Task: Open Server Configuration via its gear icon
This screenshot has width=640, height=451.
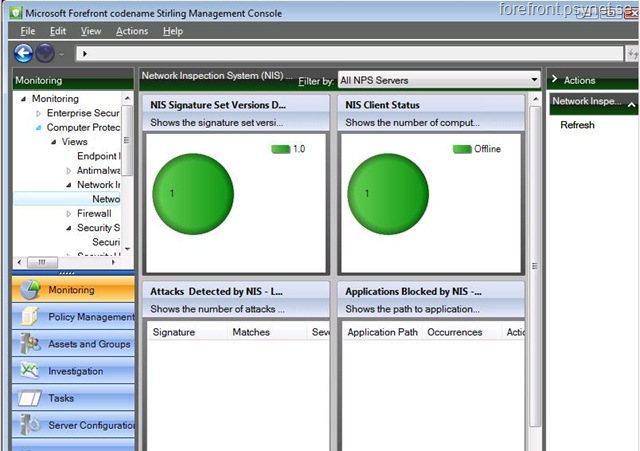Action: 28,425
